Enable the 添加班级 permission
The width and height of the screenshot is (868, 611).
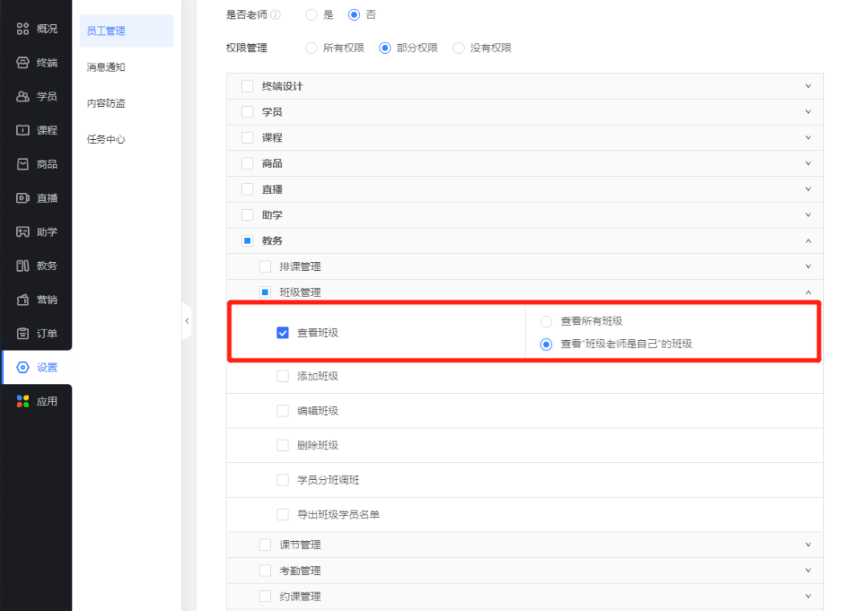pyautogui.click(x=283, y=375)
